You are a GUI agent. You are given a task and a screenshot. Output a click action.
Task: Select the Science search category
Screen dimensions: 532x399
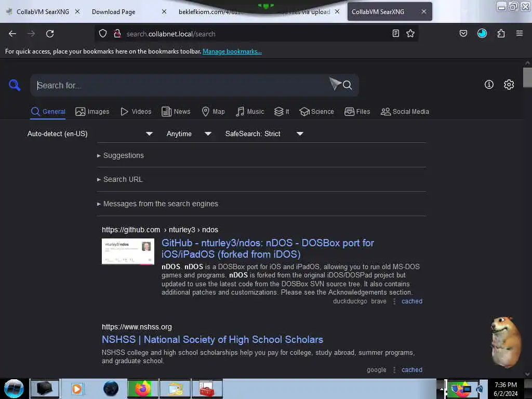click(316, 112)
